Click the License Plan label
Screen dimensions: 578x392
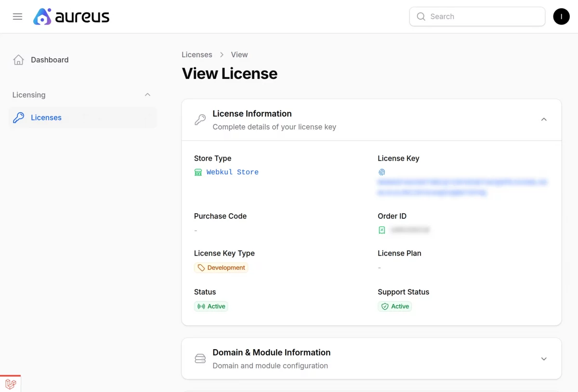pos(399,253)
